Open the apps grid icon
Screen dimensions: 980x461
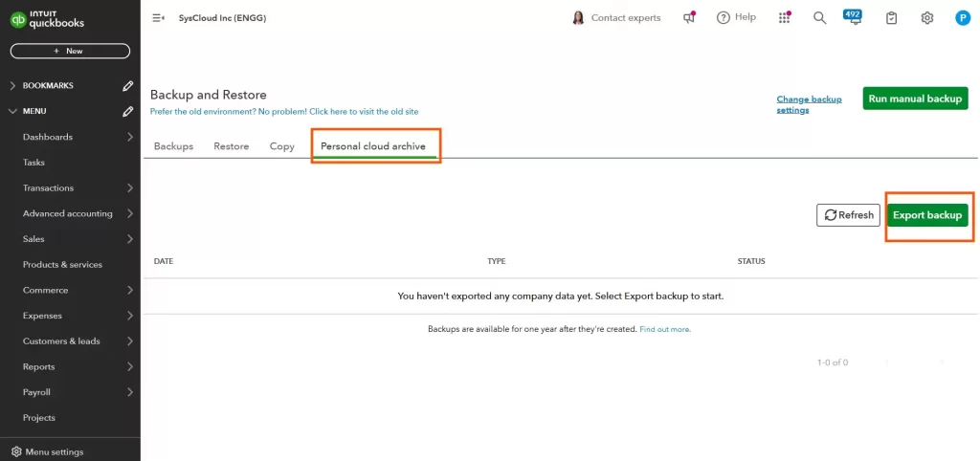point(785,18)
